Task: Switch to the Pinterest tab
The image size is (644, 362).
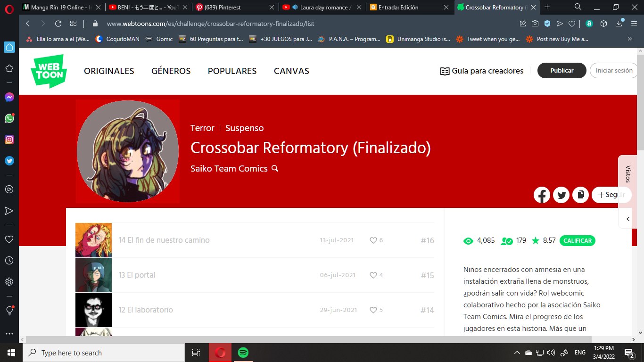Action: [x=235, y=7]
